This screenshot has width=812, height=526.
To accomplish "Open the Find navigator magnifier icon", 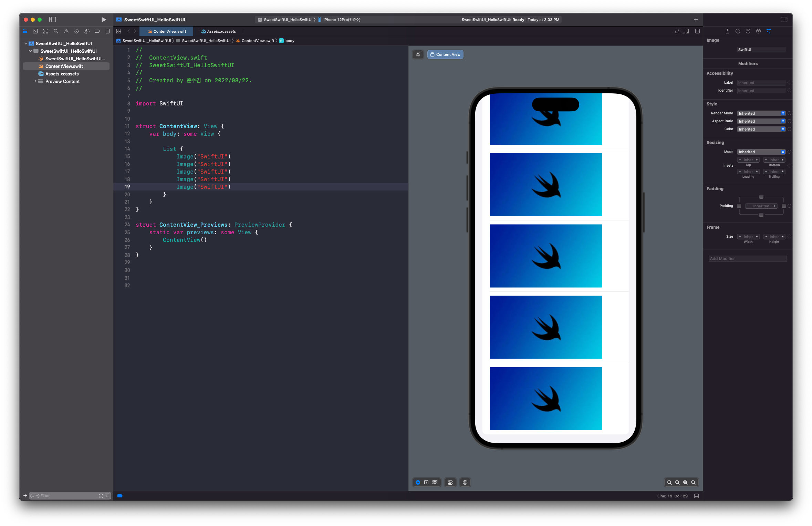I will (x=56, y=31).
